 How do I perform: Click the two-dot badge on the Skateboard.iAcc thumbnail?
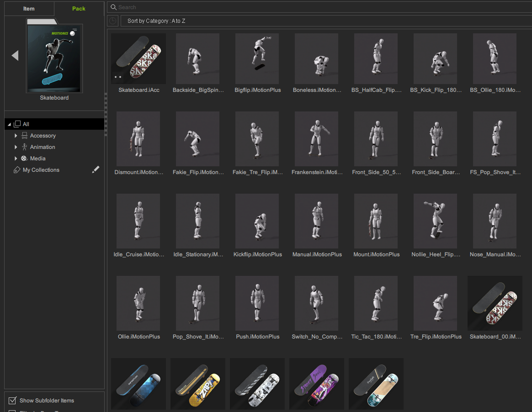click(x=118, y=77)
